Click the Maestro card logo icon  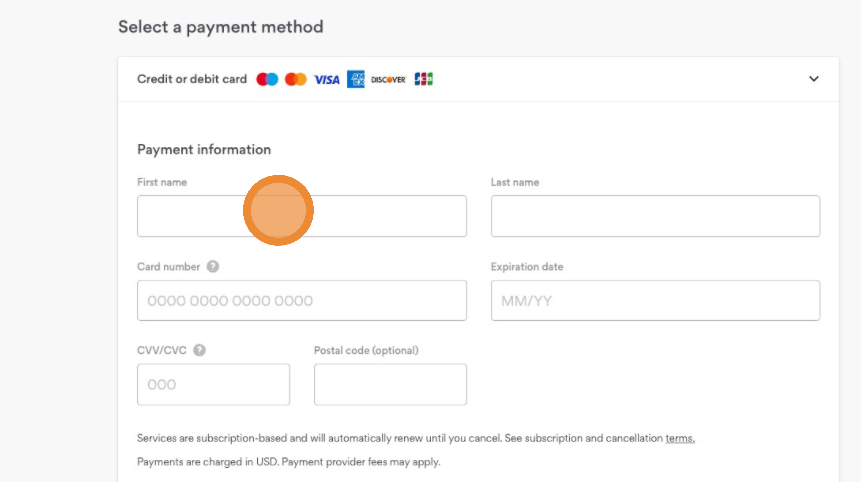[267, 79]
